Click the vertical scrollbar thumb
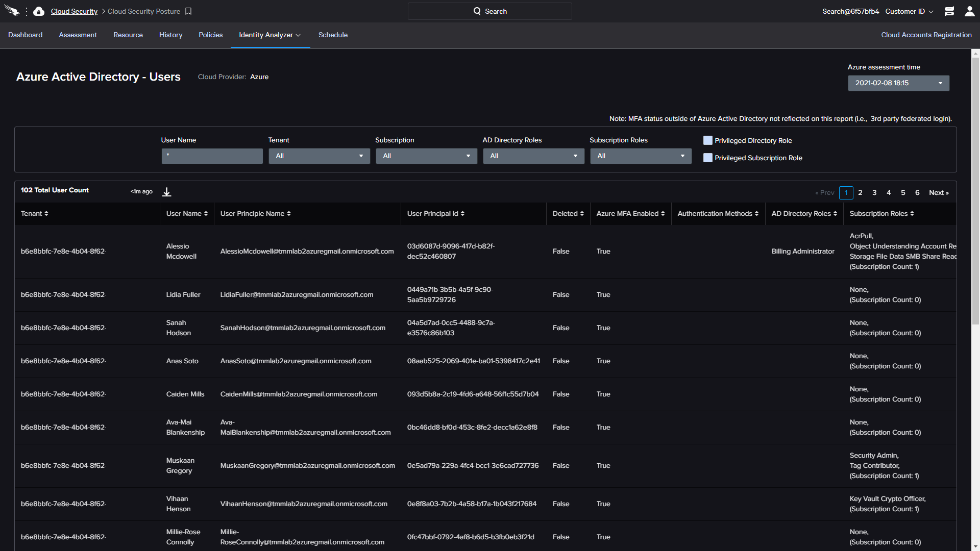This screenshot has height=551, width=980. (x=975, y=190)
